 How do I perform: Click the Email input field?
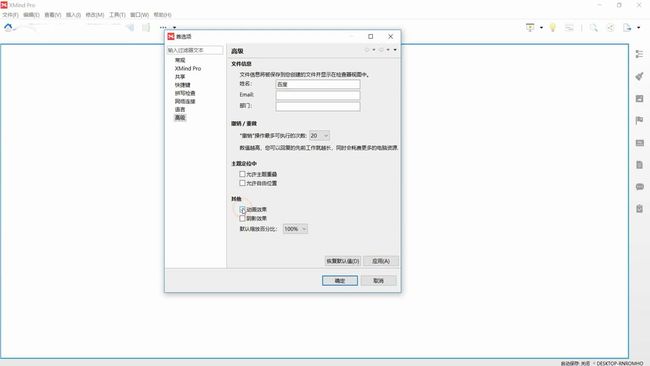318,95
